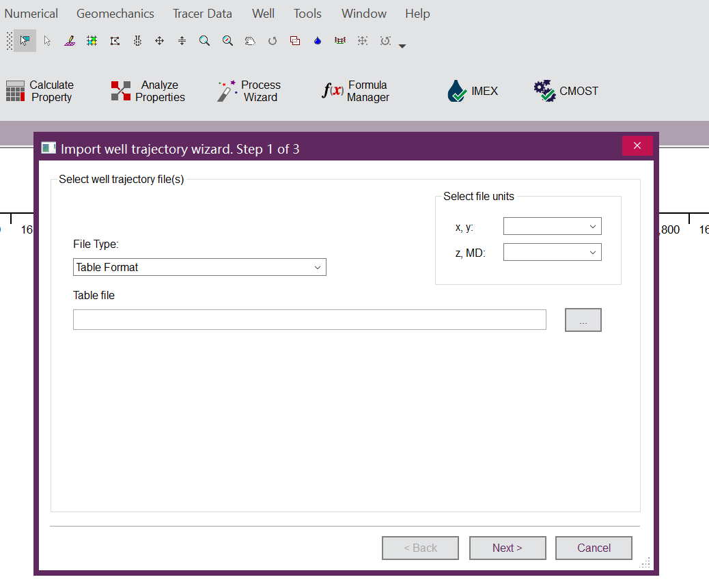Launch the Process Wizard
Viewport: 709px width, 588px height.
(x=249, y=91)
